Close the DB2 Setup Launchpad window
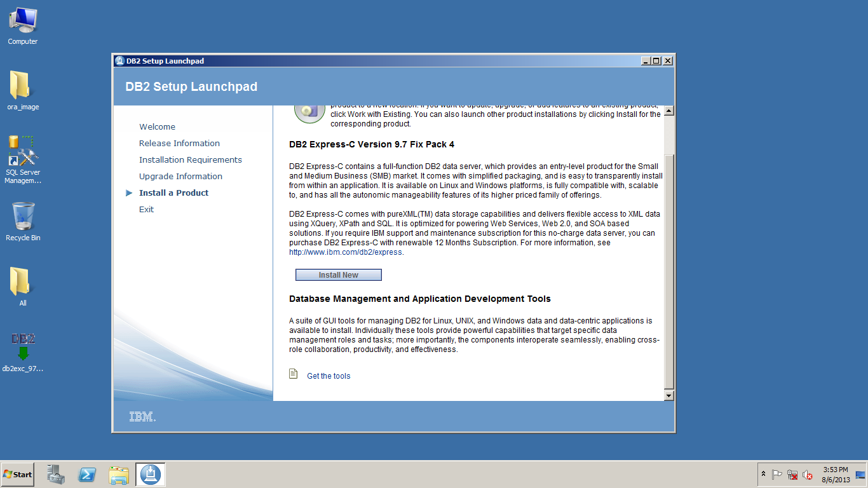 click(x=667, y=61)
